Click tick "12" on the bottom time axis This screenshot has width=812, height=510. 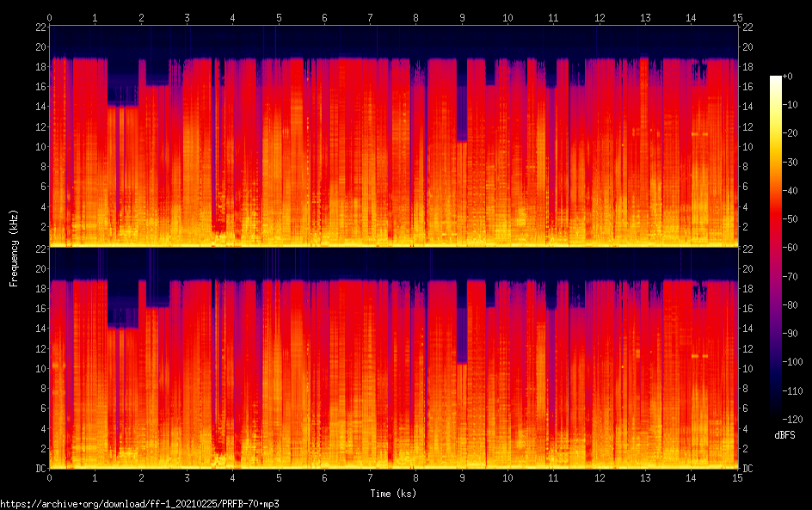[x=600, y=478]
